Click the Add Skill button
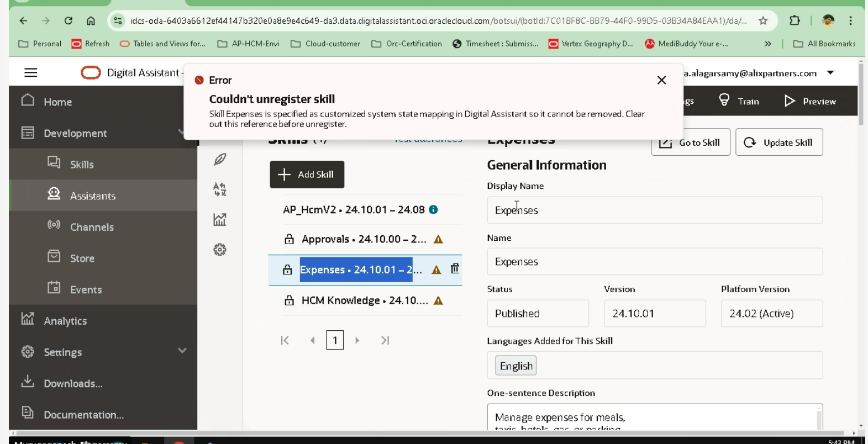The image size is (868, 444). coord(307,175)
